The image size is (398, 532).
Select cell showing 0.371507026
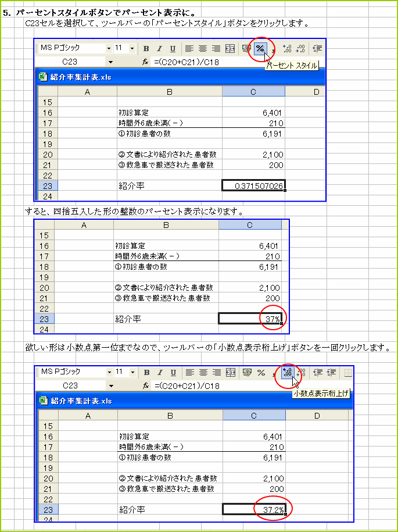click(x=253, y=185)
